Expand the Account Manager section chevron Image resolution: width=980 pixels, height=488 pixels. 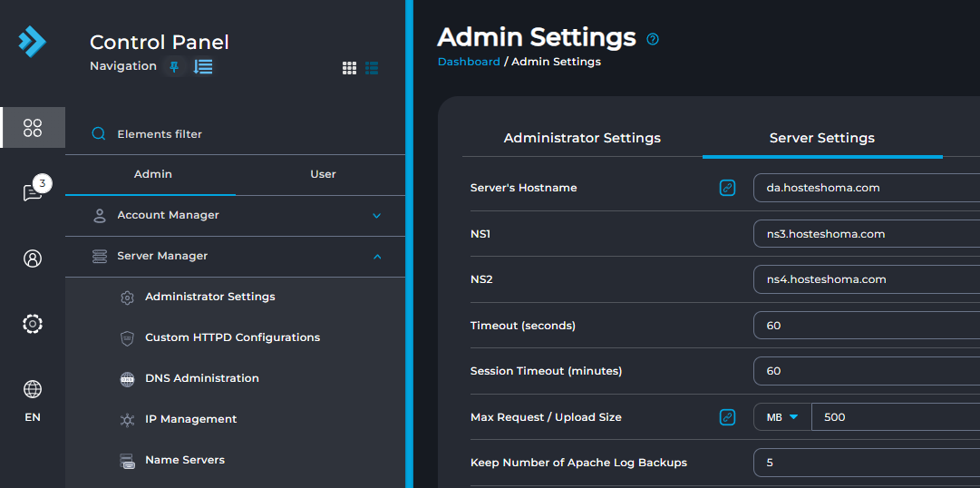point(376,216)
